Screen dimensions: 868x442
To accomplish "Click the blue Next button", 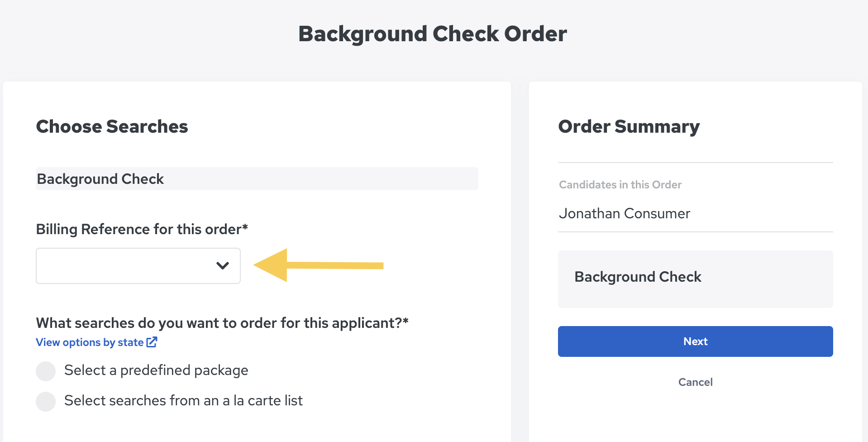I will coord(695,341).
